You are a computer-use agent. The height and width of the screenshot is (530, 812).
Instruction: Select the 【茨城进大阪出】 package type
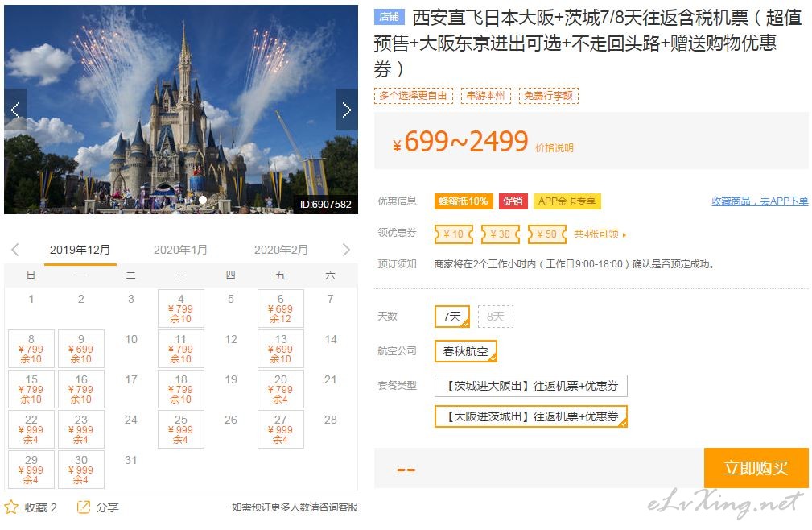[x=531, y=386]
